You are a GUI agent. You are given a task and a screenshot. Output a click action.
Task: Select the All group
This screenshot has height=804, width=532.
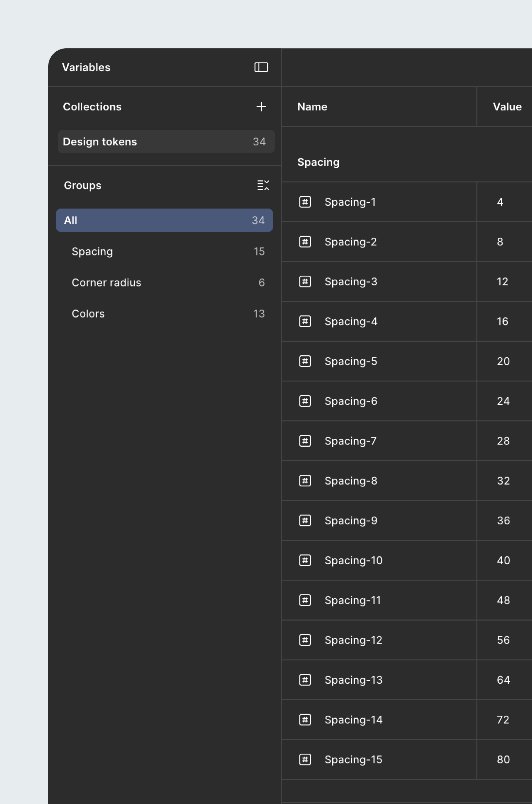click(x=164, y=220)
